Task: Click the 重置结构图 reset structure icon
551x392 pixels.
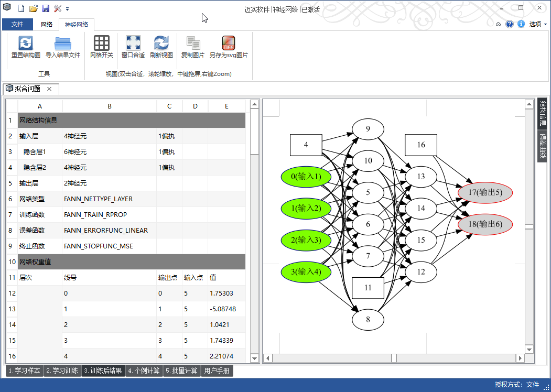Action: (26, 43)
